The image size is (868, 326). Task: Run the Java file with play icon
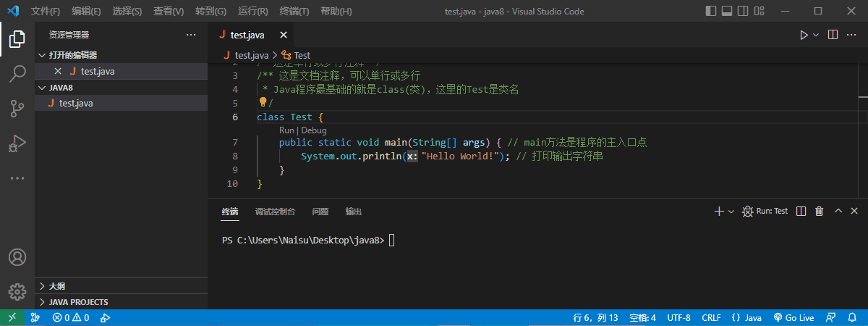[x=804, y=35]
